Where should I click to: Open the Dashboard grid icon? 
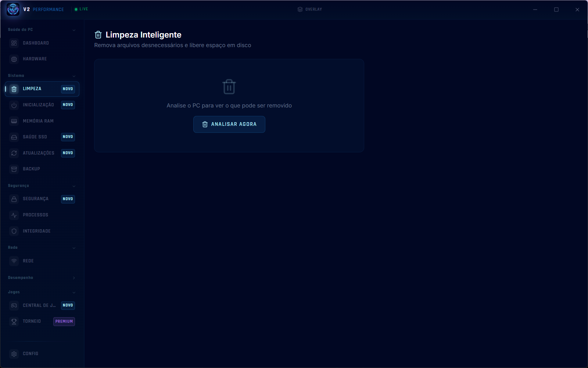point(14,43)
